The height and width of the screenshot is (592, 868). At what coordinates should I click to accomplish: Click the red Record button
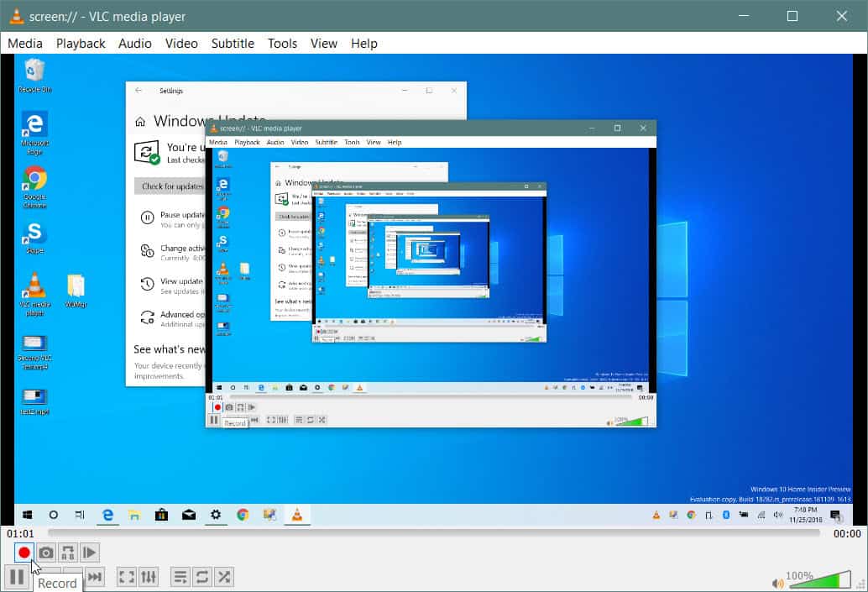(x=24, y=553)
